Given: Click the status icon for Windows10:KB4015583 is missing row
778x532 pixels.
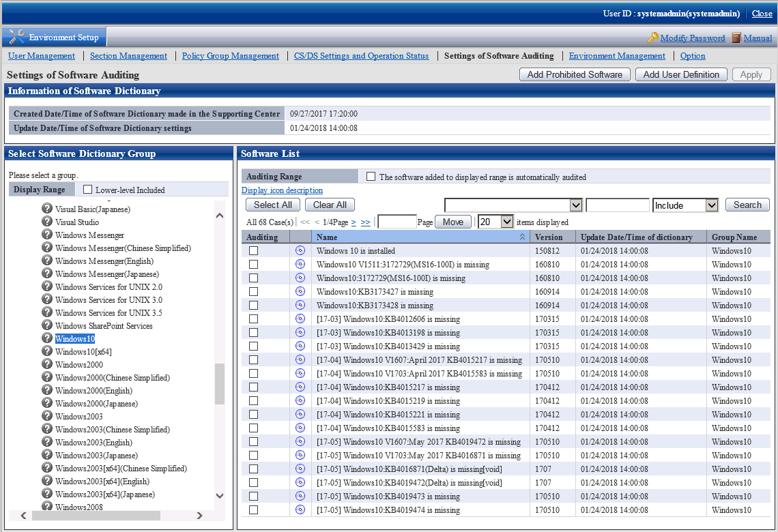Looking at the screenshot, I should [300, 428].
